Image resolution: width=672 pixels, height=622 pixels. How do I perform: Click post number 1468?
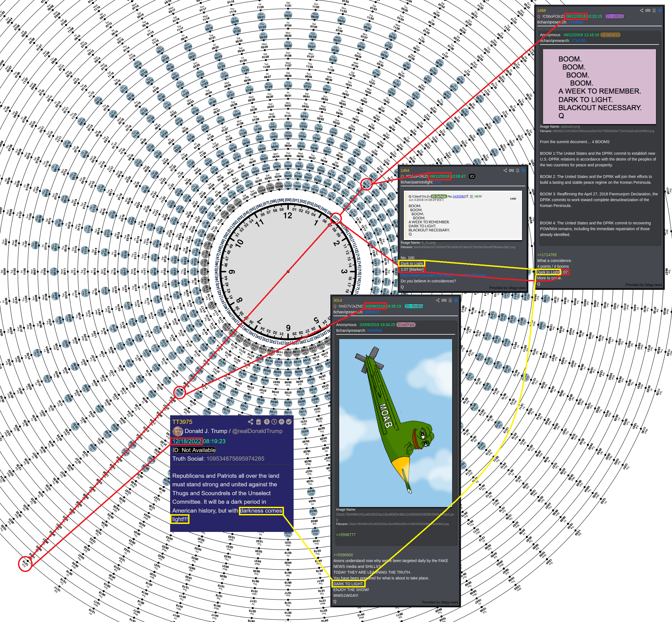(541, 11)
